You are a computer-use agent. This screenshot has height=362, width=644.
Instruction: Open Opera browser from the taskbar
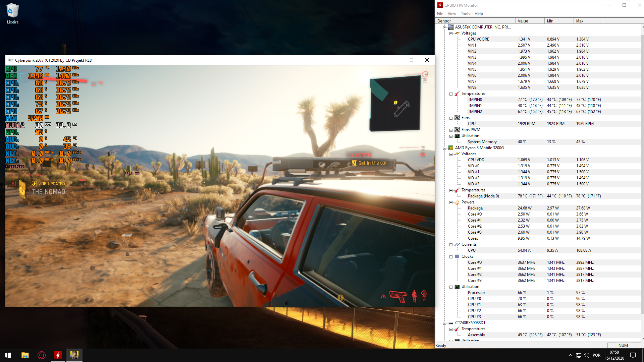pos(42,355)
